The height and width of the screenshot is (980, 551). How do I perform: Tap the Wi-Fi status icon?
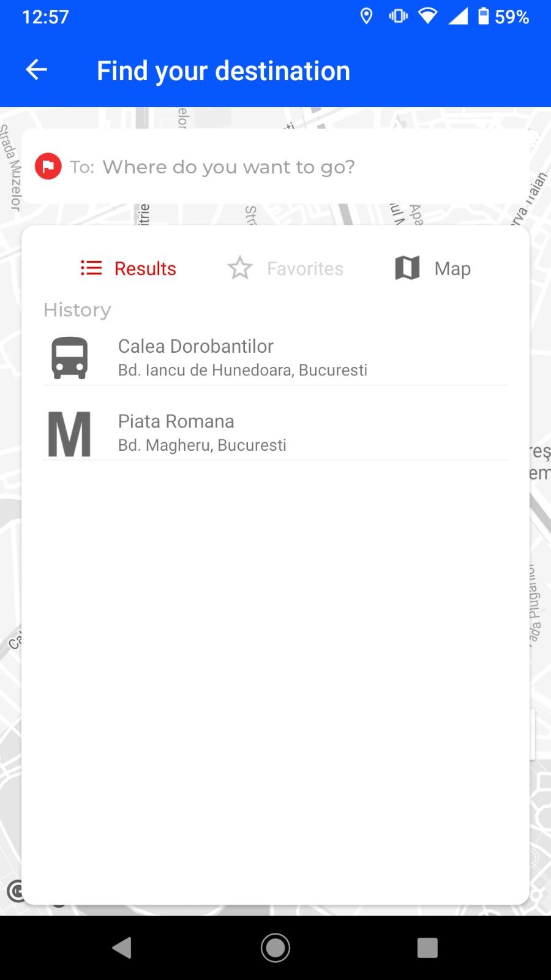pos(428,17)
